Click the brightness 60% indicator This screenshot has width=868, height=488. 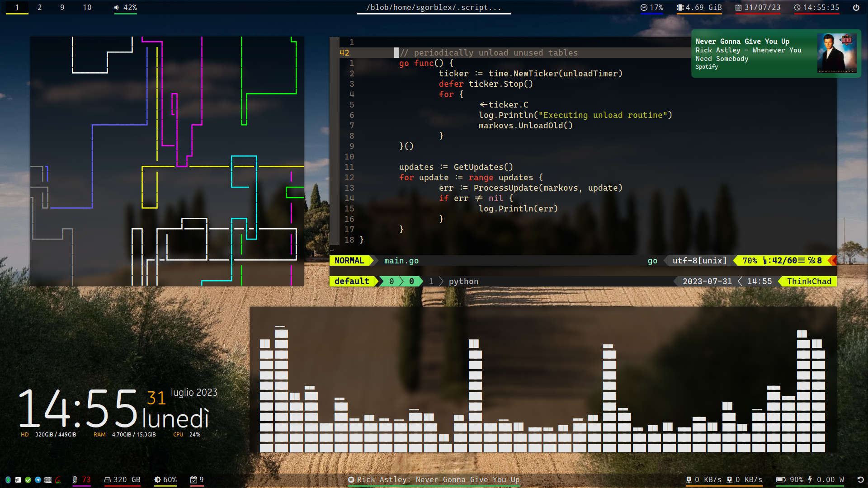tap(165, 480)
